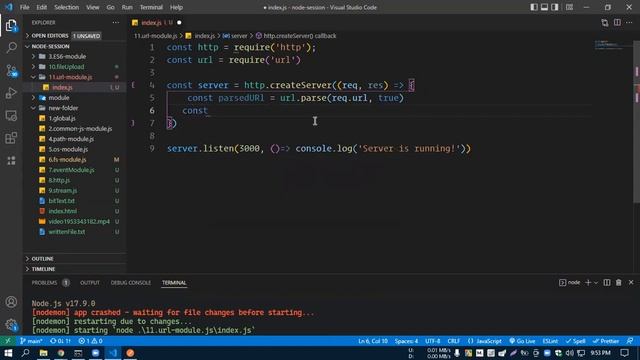Open the Run menu

pos(127,7)
